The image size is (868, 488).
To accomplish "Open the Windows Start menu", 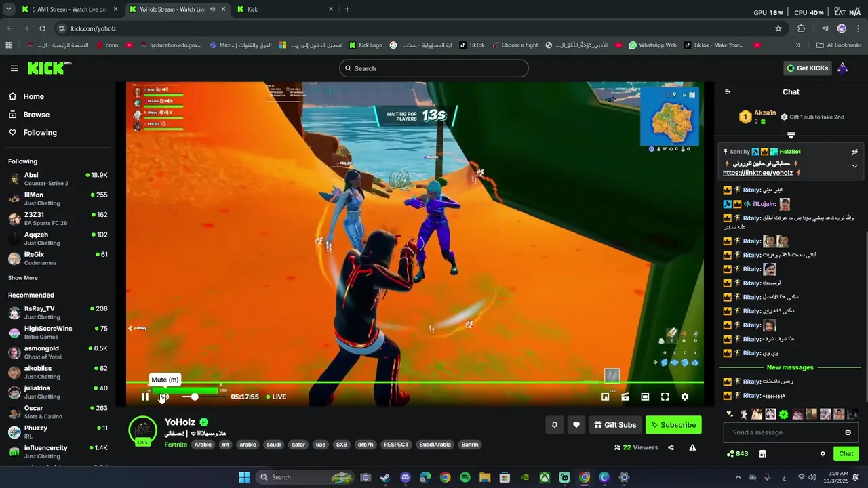I will click(x=244, y=477).
